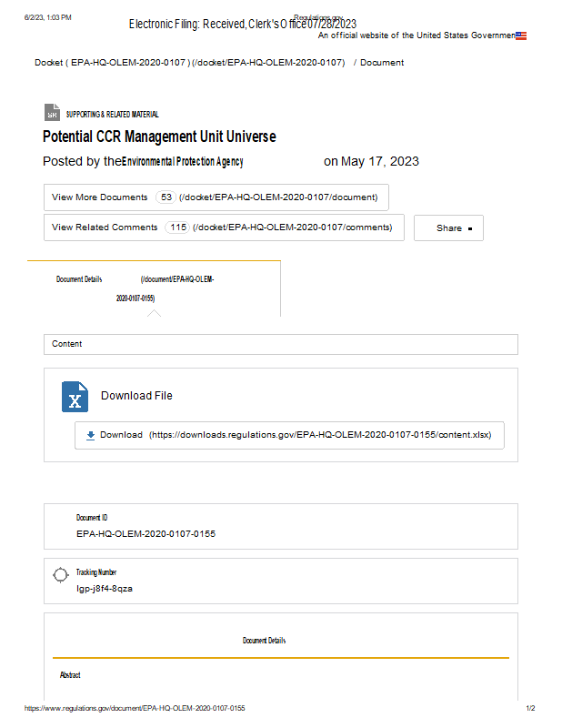Click the 115 comments count badge
The height and width of the screenshot is (728, 562).
[x=177, y=227]
